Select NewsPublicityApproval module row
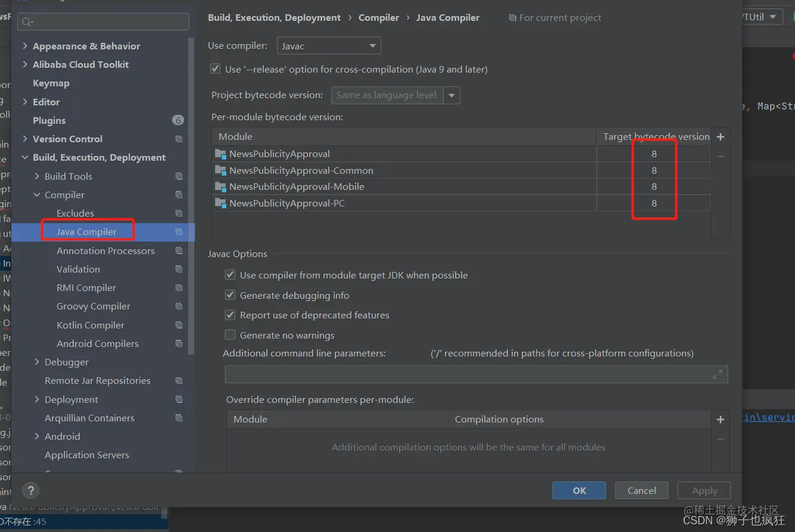The height and width of the screenshot is (532, 795). (x=462, y=154)
